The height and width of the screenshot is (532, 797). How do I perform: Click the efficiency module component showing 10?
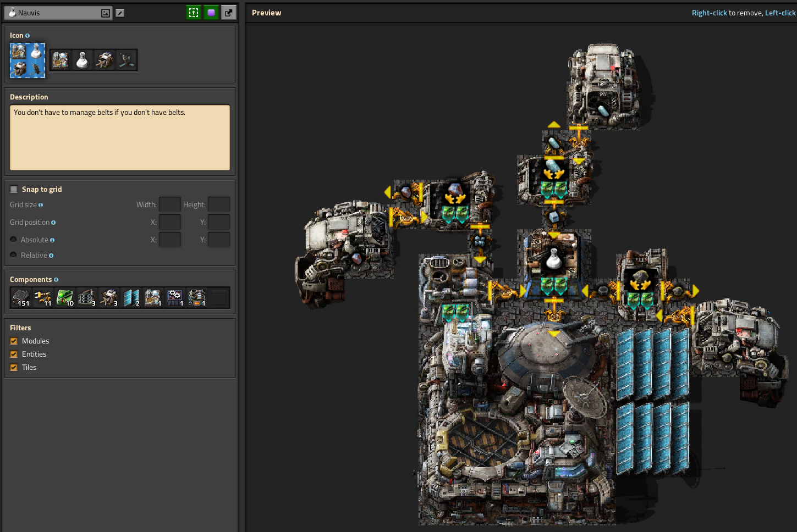pos(65,297)
